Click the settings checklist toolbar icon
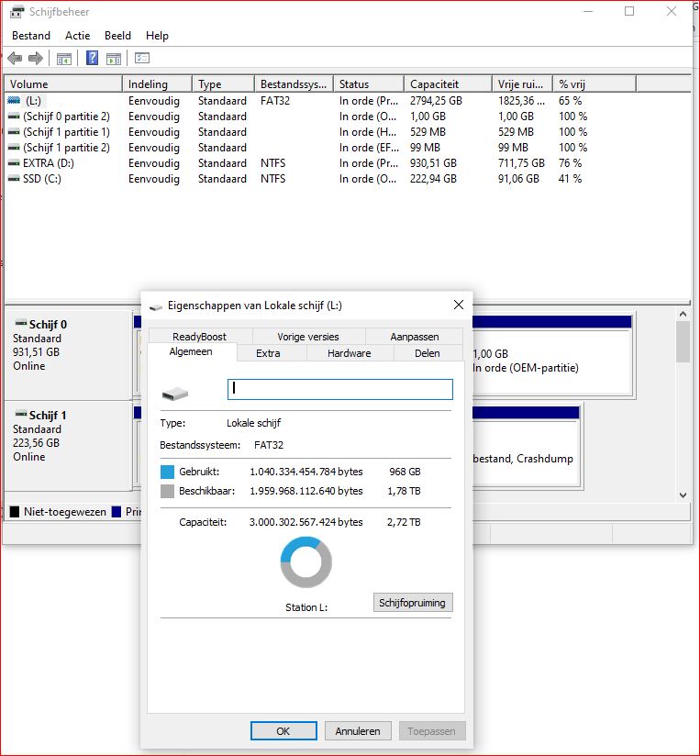Image resolution: width=700 pixels, height=756 pixels. (x=142, y=59)
